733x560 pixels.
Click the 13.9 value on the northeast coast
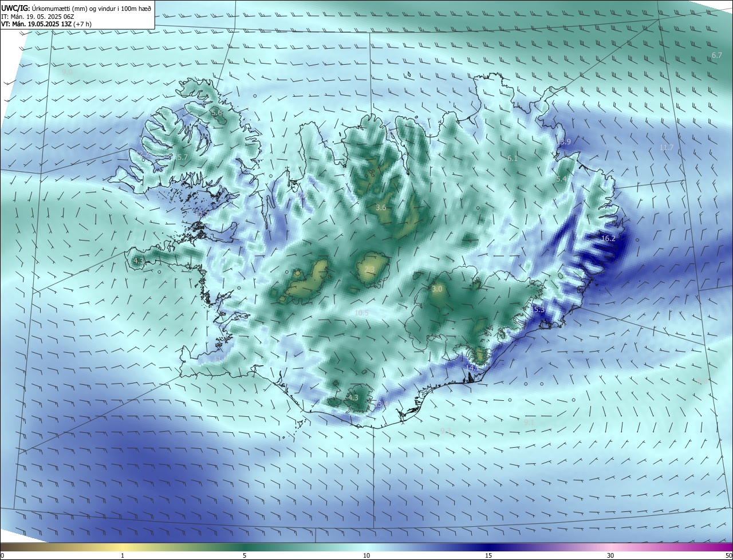pyautogui.click(x=564, y=141)
